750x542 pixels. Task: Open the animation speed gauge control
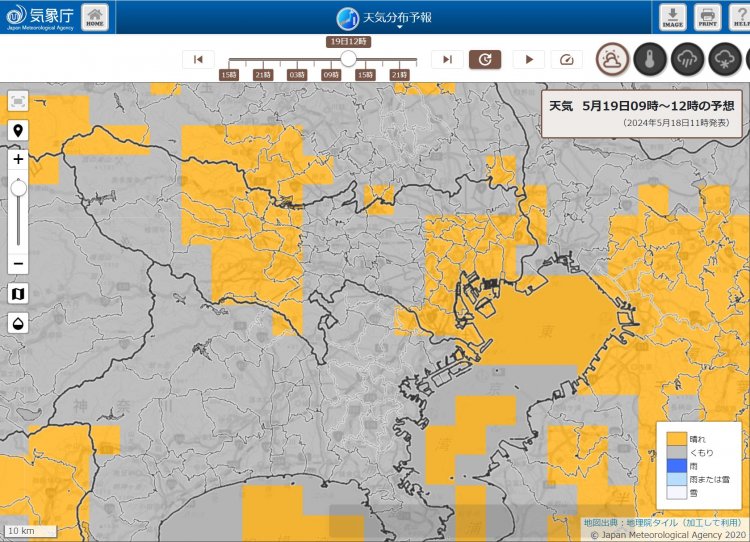click(566, 60)
